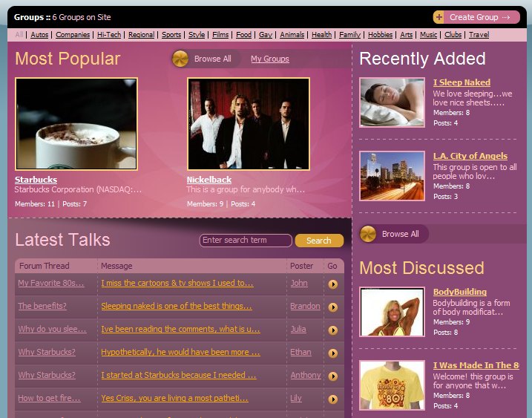
Task: Open the Nickelback band photo
Action: click(x=248, y=124)
